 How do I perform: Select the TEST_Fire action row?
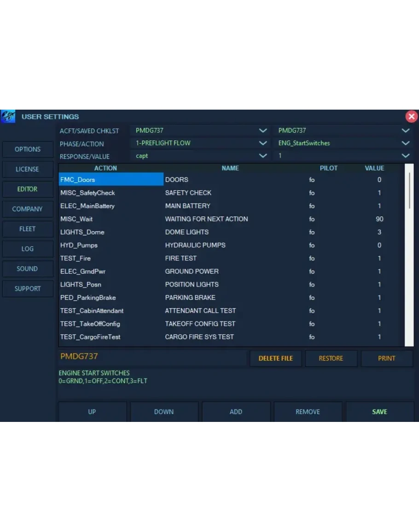76,258
